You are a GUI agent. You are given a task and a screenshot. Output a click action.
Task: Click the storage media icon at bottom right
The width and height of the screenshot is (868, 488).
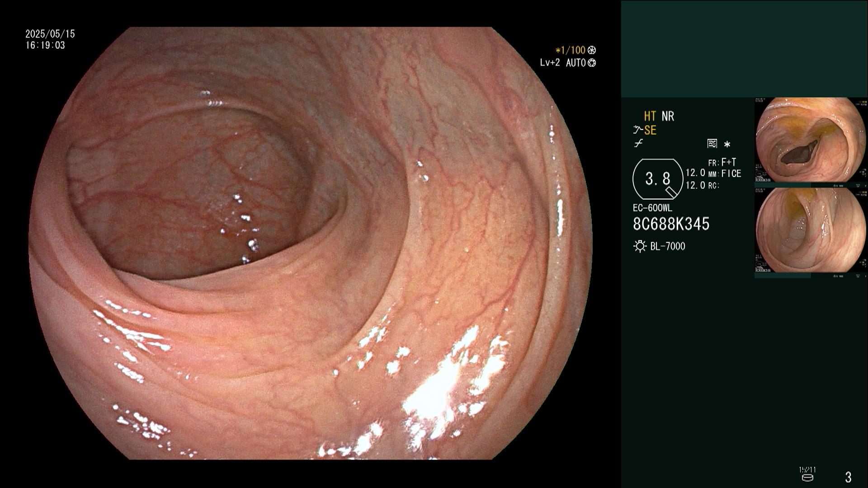(807, 478)
